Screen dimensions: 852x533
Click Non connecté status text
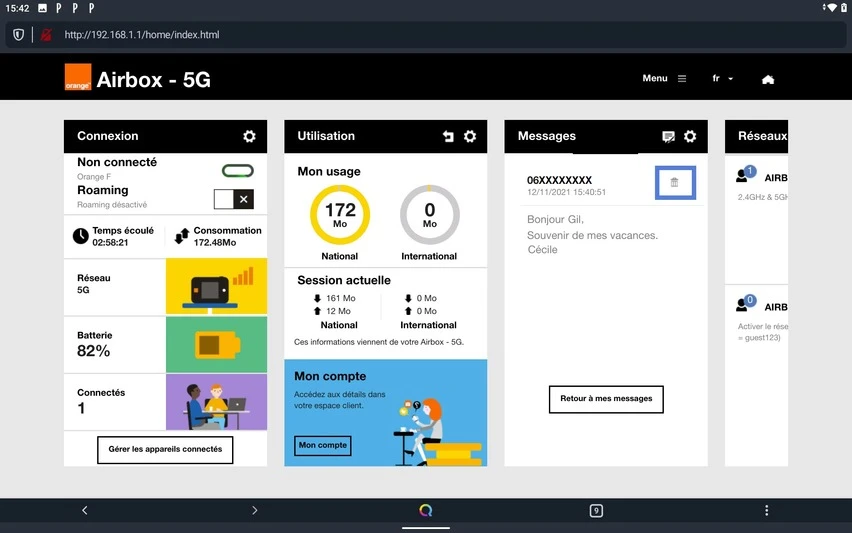coord(117,162)
